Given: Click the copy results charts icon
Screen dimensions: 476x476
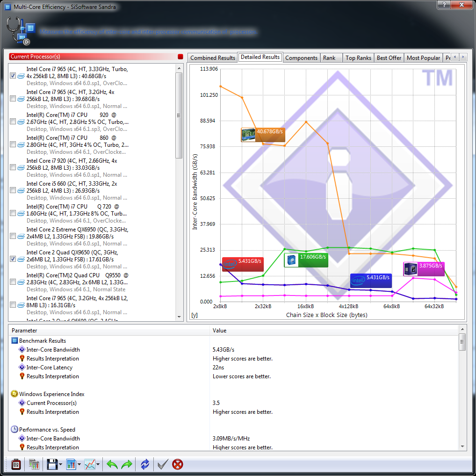Looking at the screenshot, I should click(34, 464).
